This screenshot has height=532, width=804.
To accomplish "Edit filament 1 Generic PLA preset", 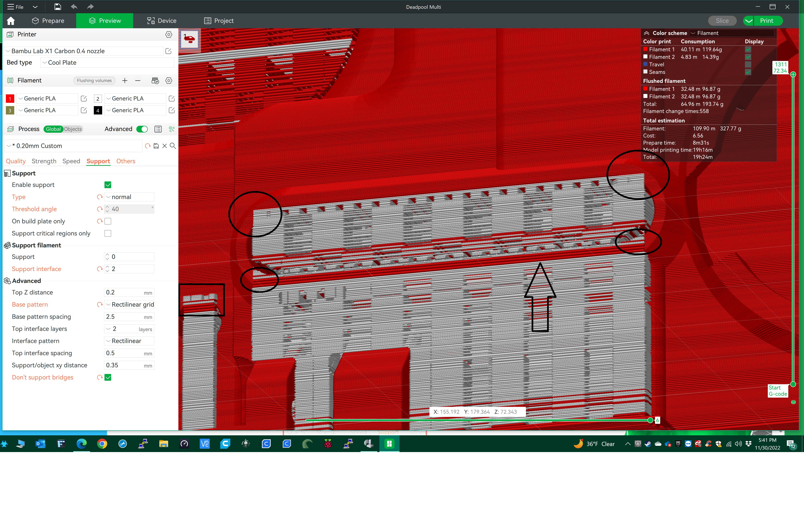I will point(84,98).
